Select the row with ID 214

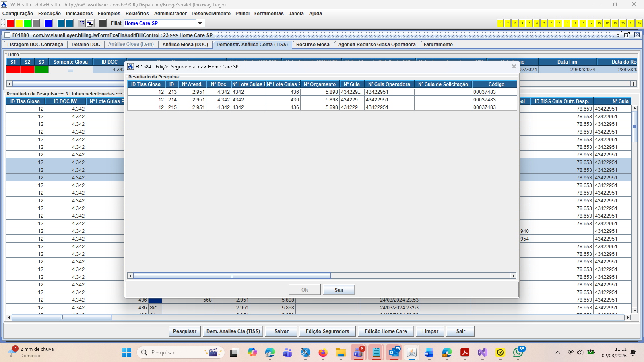pyautogui.click(x=172, y=100)
